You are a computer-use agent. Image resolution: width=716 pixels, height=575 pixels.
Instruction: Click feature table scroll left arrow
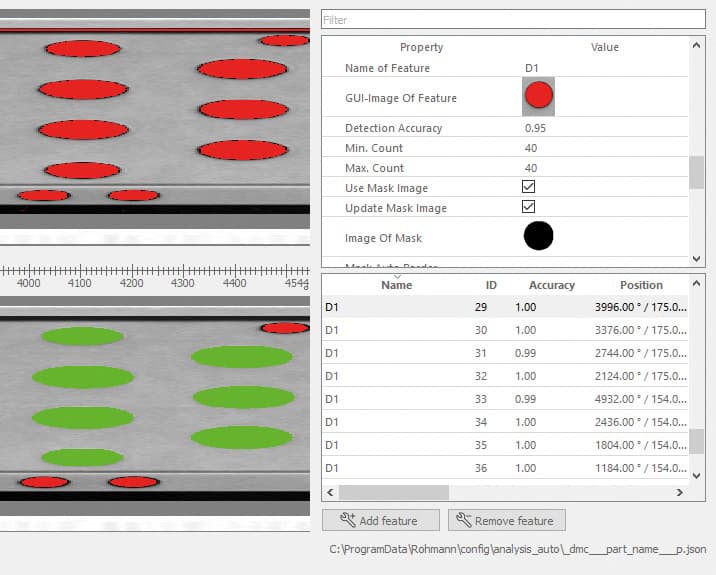pos(330,492)
